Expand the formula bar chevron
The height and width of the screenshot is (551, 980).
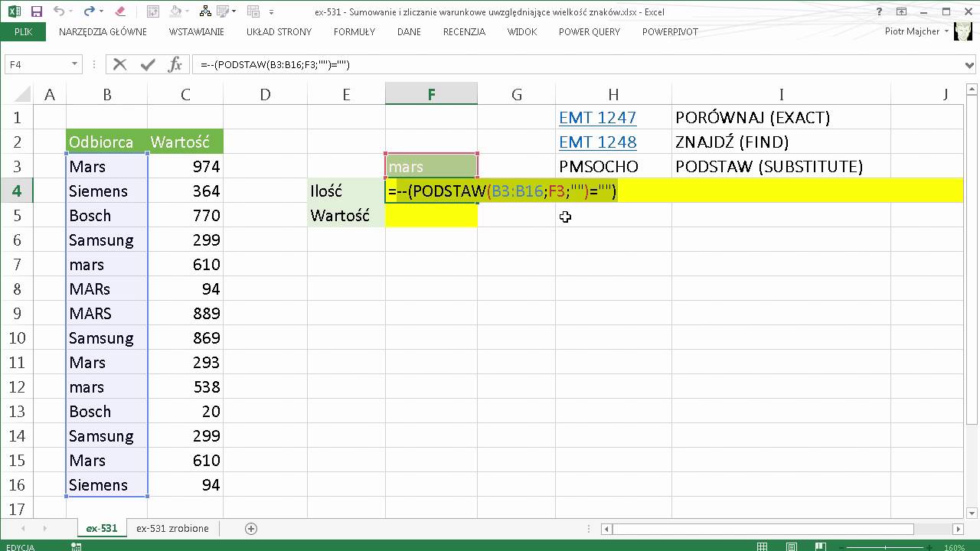pyautogui.click(x=971, y=65)
